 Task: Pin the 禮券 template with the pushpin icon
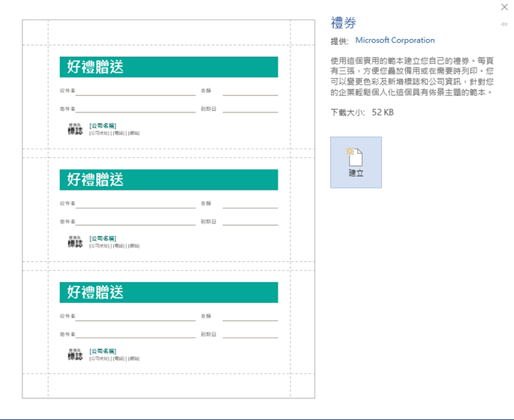[503, 24]
